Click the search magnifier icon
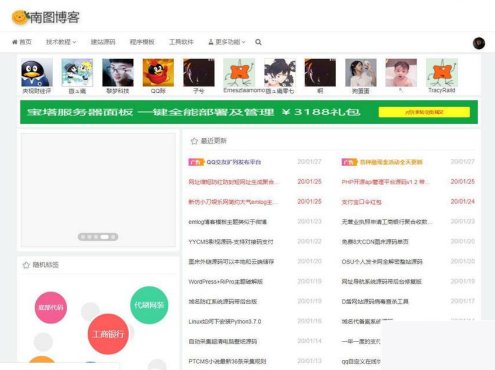Screen dimensions: 495x370 [x=258, y=42]
